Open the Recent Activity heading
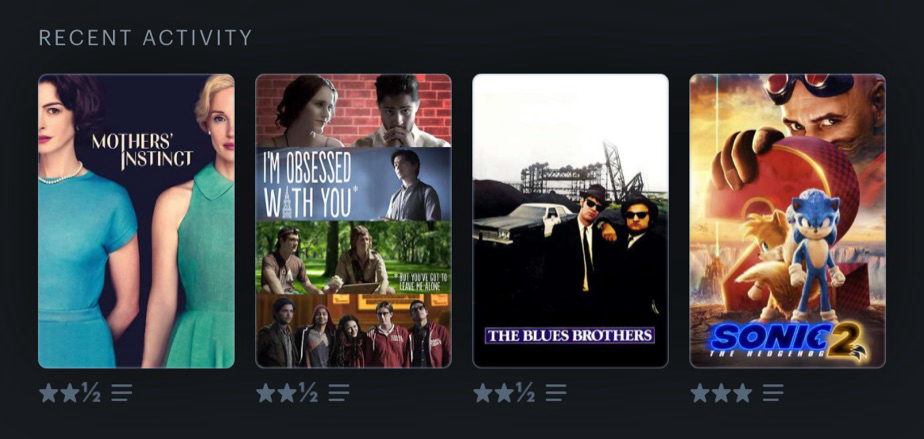Viewport: 924px width, 439px height. (x=146, y=38)
